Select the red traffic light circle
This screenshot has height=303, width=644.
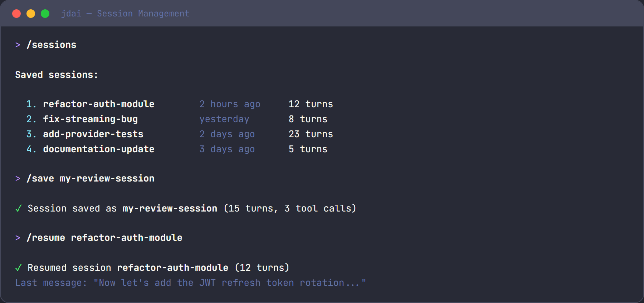point(16,13)
